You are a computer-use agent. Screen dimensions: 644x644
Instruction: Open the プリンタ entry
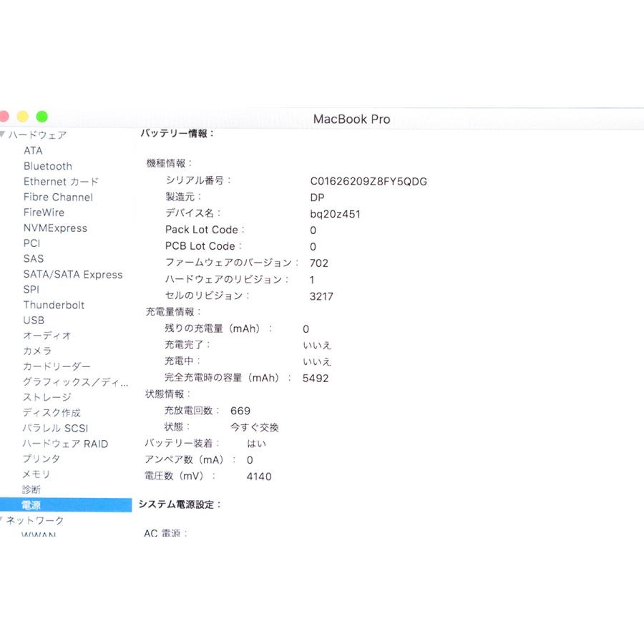(41, 459)
